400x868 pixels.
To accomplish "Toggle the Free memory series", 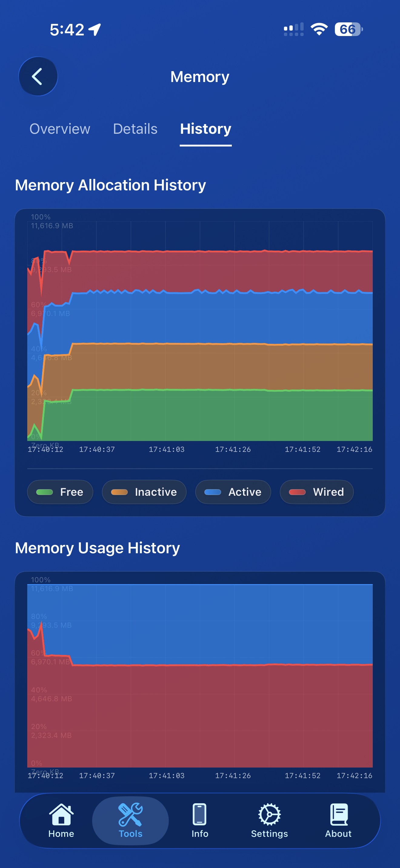I will click(x=60, y=492).
